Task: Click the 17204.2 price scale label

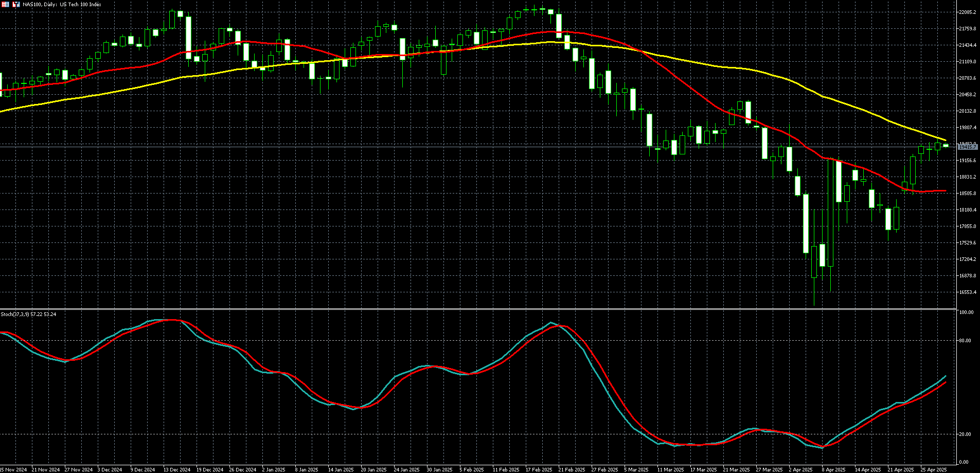Action: (x=968, y=259)
